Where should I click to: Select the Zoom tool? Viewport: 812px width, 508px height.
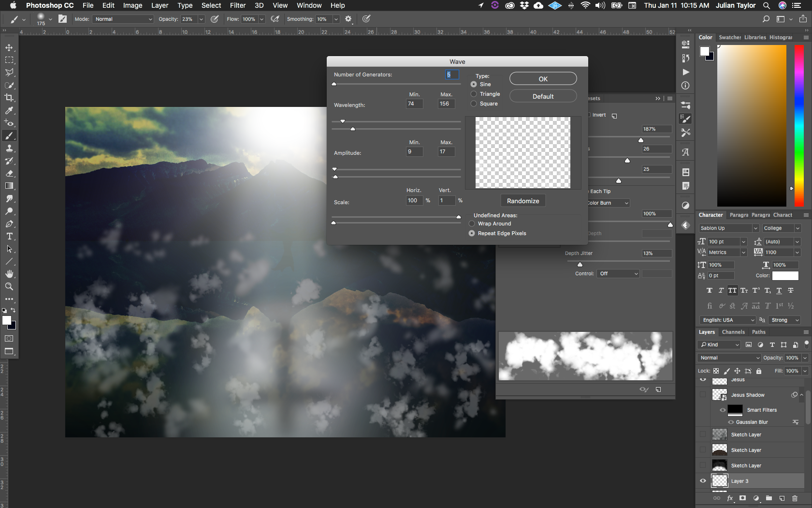coord(9,286)
